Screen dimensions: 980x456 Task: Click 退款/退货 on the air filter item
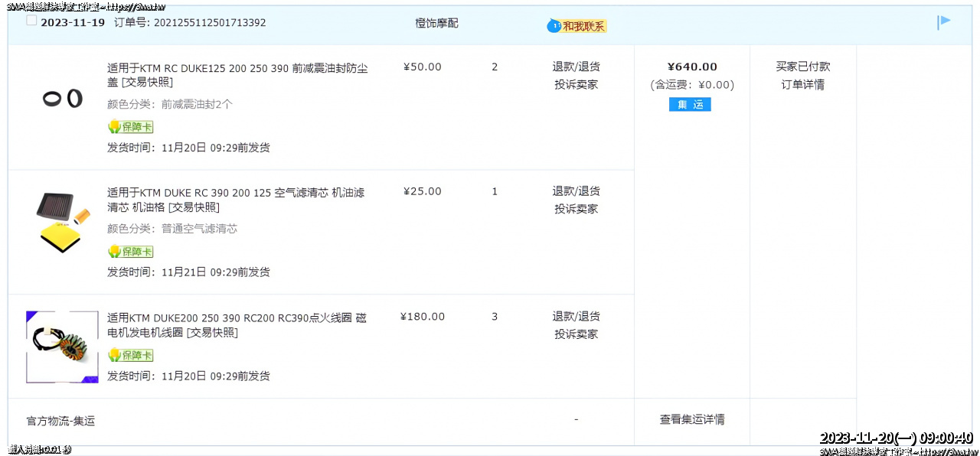pyautogui.click(x=577, y=191)
